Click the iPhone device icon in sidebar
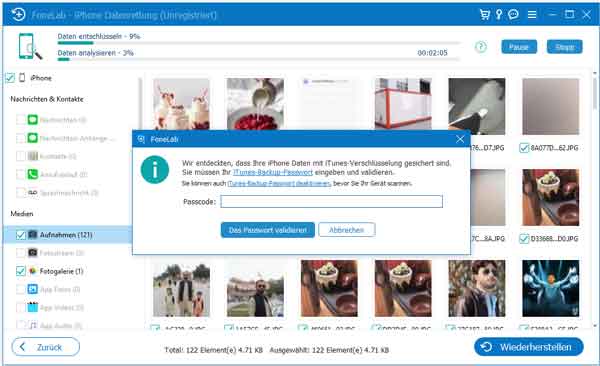Viewport: 600px width, 366px height. (x=22, y=78)
